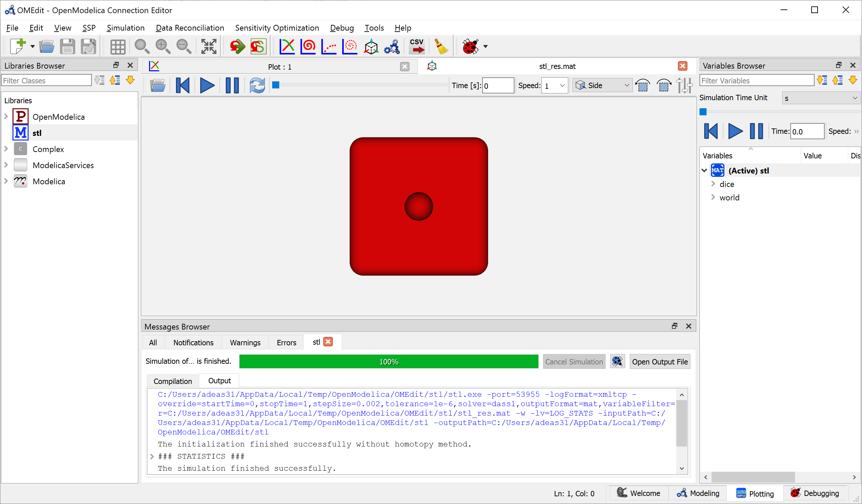Expand the dice variable tree node
This screenshot has height=504, width=862.
tap(713, 184)
